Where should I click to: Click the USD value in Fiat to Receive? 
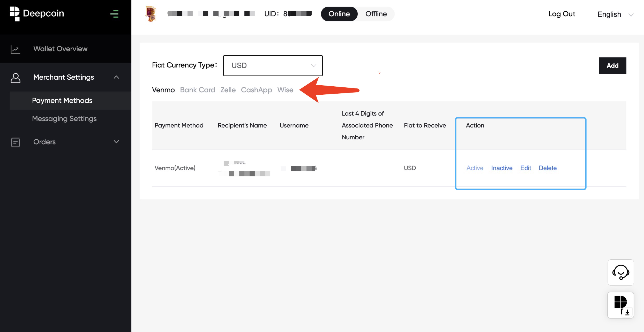[410, 168]
